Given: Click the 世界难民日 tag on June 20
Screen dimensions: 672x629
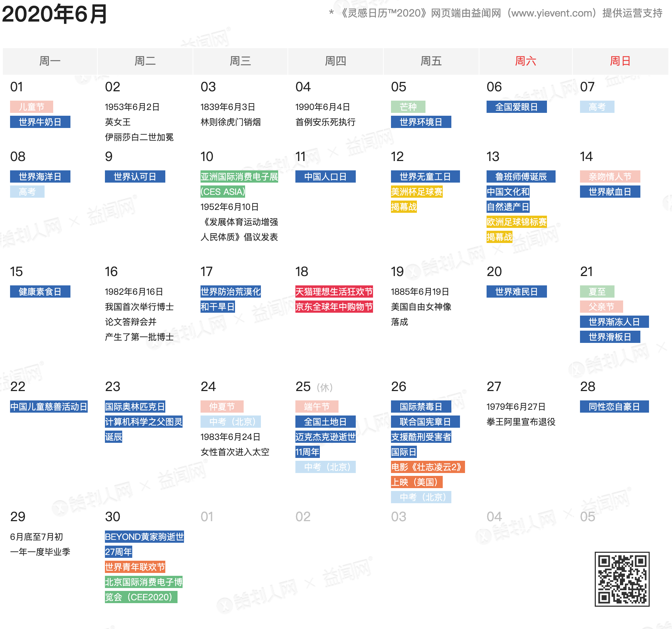Looking at the screenshot, I should coord(517,291).
